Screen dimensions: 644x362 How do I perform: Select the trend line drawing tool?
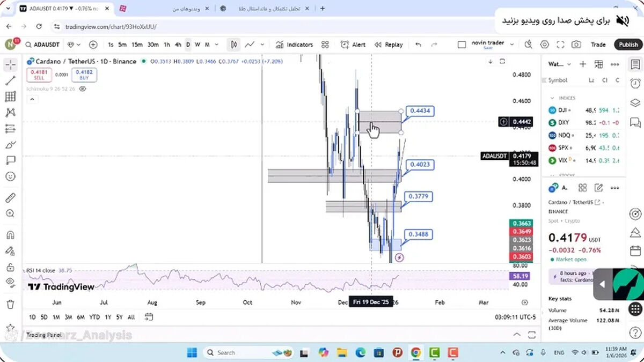(10, 81)
